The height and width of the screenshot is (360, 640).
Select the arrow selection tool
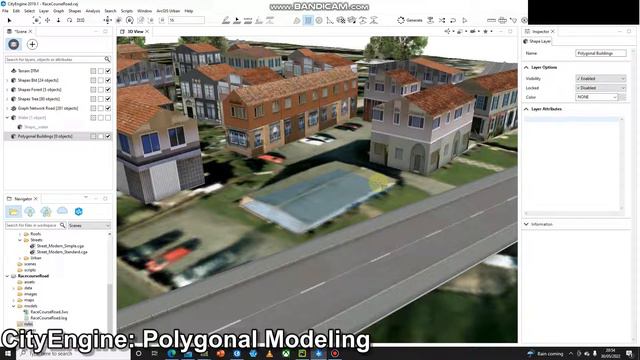[x=9, y=20]
